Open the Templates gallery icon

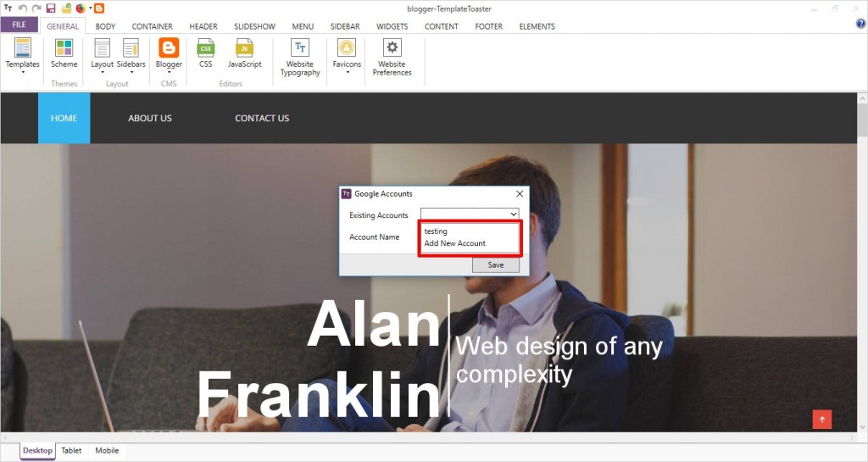pyautogui.click(x=23, y=48)
